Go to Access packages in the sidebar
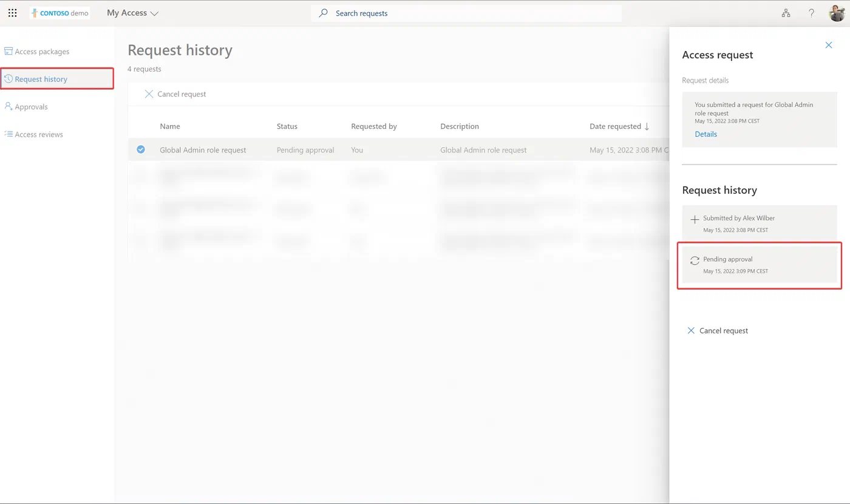The height and width of the screenshot is (504, 850). (36, 52)
